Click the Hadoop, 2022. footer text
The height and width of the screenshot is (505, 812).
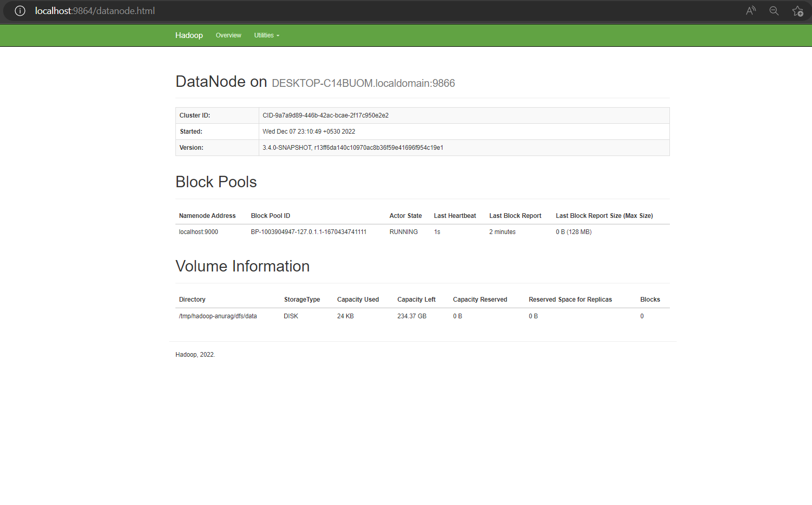195,355
